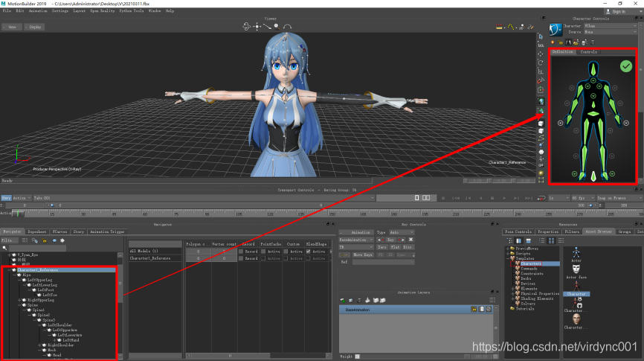Viewport: 644px width, 361px height.
Task: Open the fps playback rate dropdown
Action: click(x=583, y=198)
